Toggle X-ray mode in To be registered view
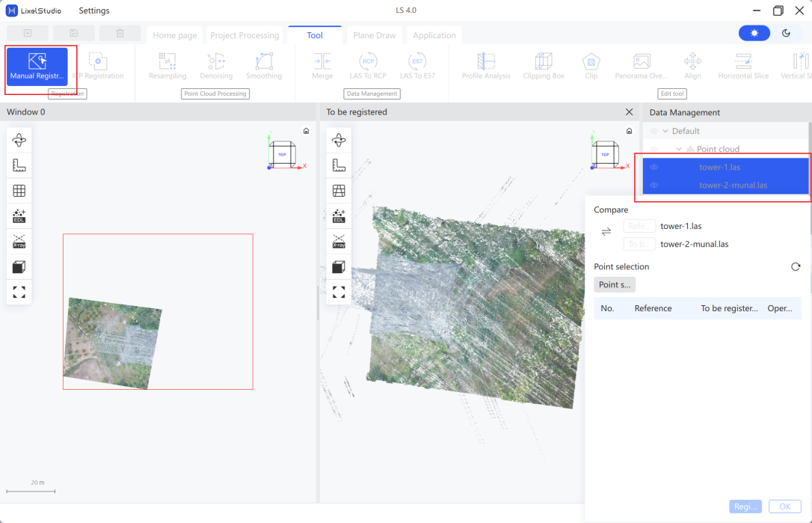The image size is (812, 523). click(339, 242)
